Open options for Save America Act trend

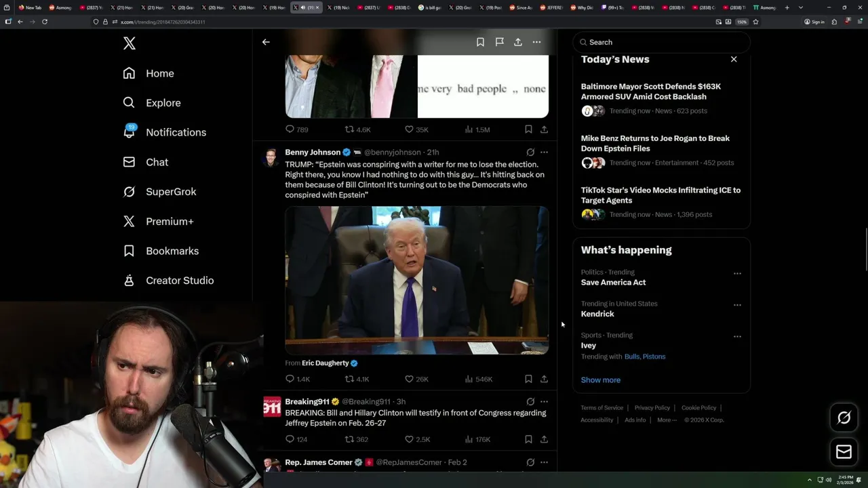[737, 274]
